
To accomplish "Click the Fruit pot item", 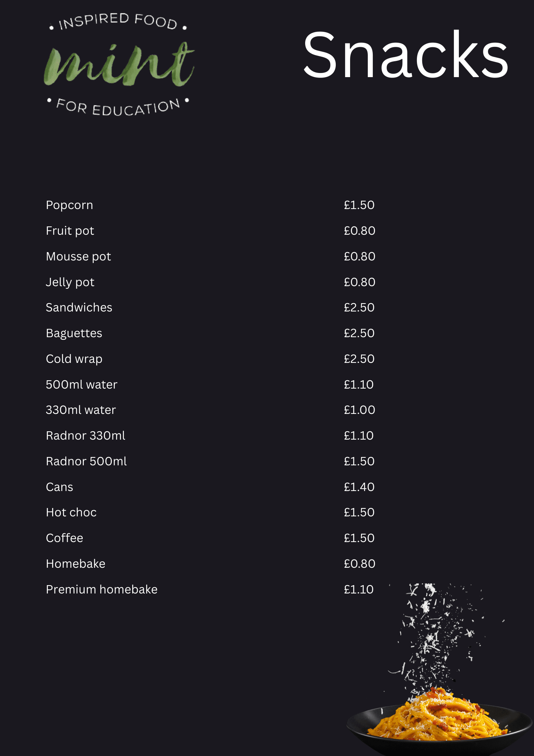I will [x=70, y=231].
